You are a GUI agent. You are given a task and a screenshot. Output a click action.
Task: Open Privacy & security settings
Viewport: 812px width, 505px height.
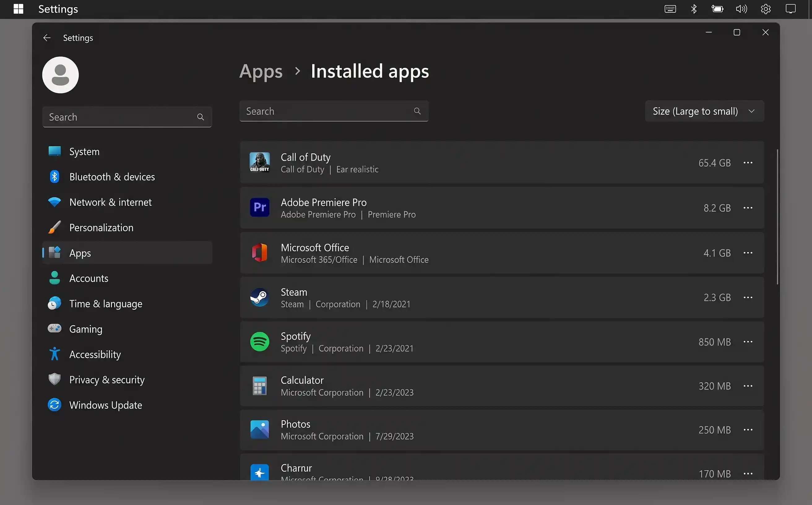click(x=127, y=380)
